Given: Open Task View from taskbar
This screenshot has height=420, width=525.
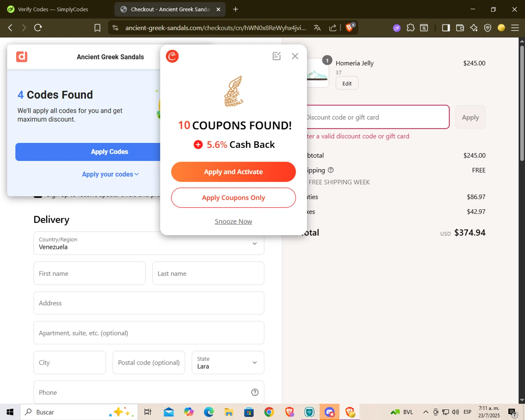Looking at the screenshot, I should click(x=148, y=412).
